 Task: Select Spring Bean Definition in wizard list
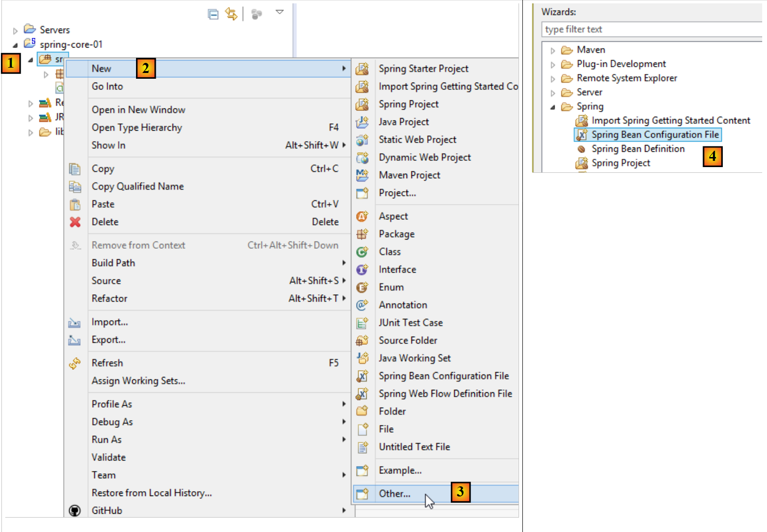pos(638,149)
